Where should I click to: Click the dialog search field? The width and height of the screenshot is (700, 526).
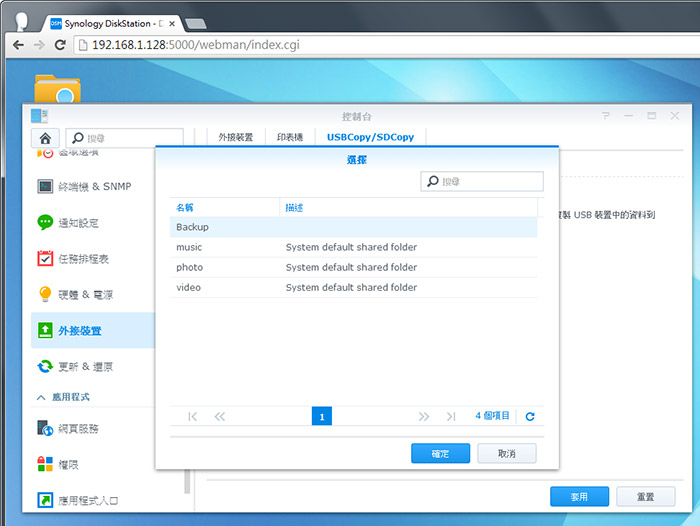coord(482,181)
